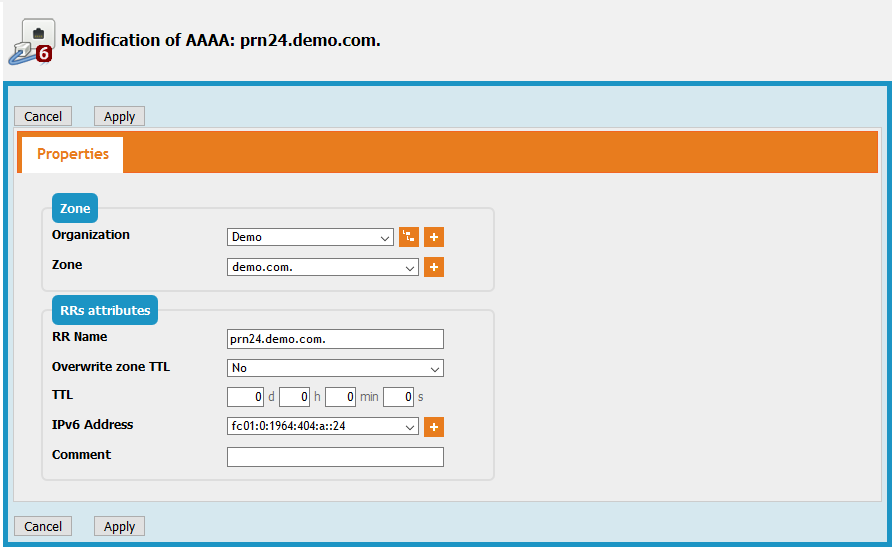
Task: Open the Organization dropdown showing Demo
Action: pyautogui.click(x=311, y=237)
